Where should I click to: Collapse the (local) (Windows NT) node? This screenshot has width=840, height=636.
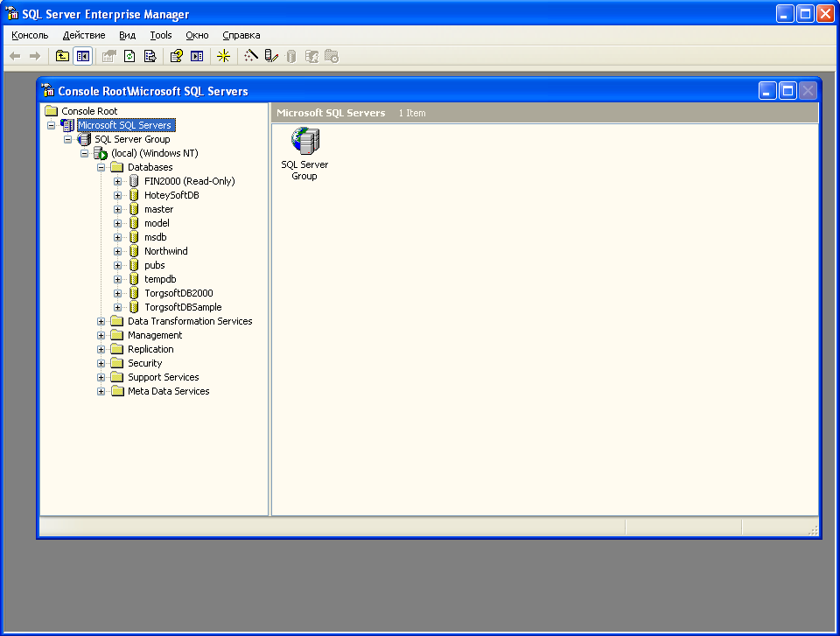click(84, 153)
